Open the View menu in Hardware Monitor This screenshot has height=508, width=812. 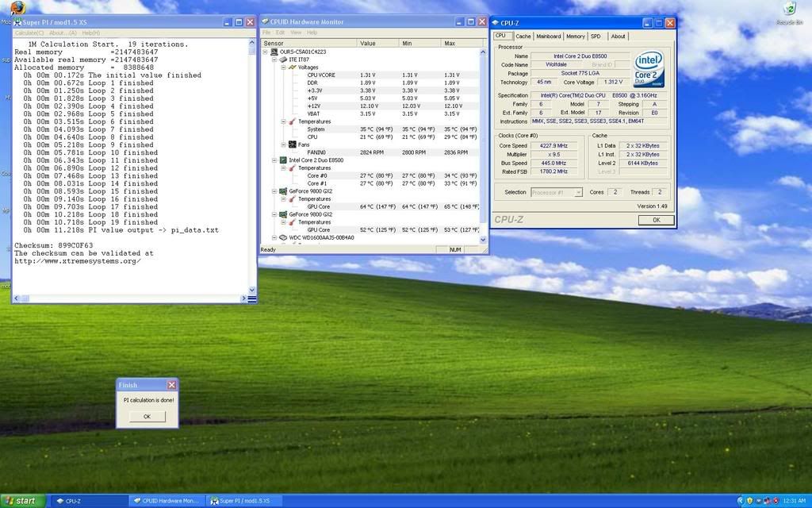pos(295,33)
